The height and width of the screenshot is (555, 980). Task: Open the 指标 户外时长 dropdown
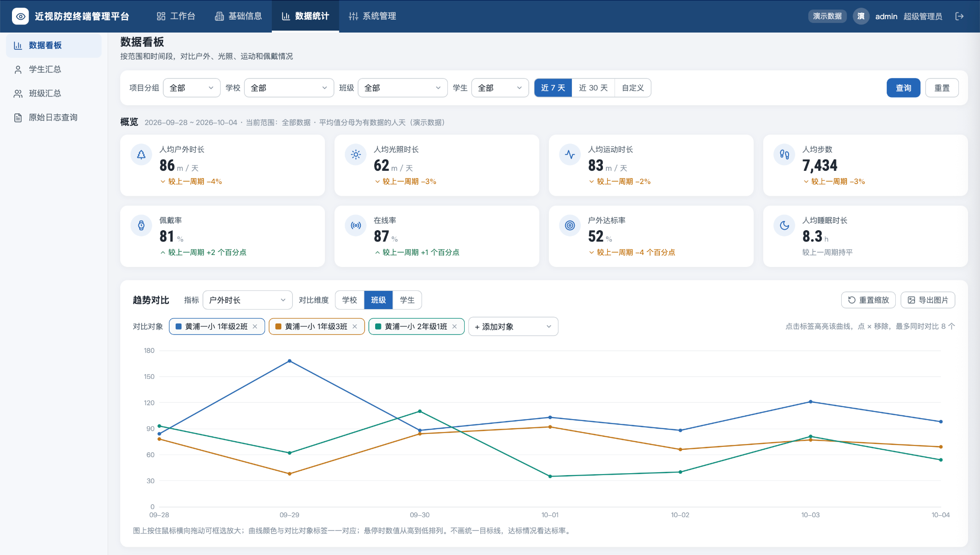(248, 300)
